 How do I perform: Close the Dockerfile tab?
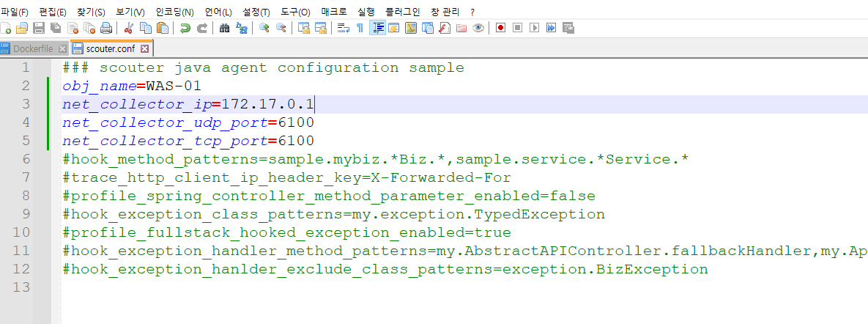pyautogui.click(x=62, y=48)
